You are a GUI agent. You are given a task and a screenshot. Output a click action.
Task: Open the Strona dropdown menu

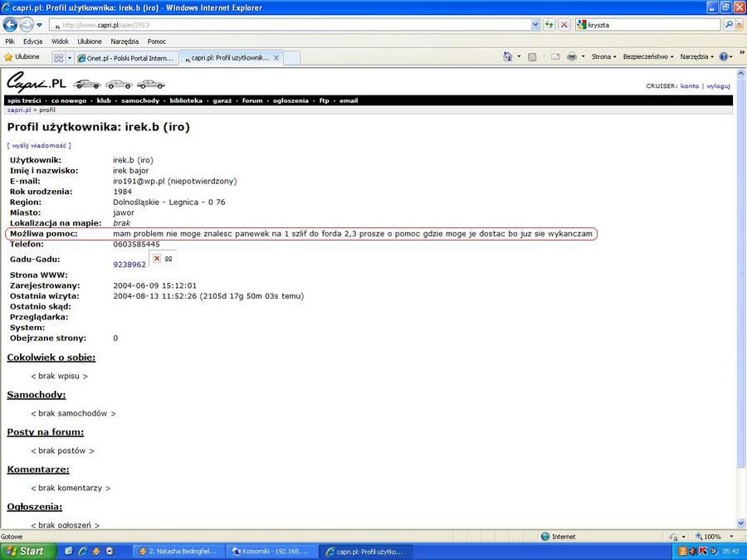click(x=603, y=57)
